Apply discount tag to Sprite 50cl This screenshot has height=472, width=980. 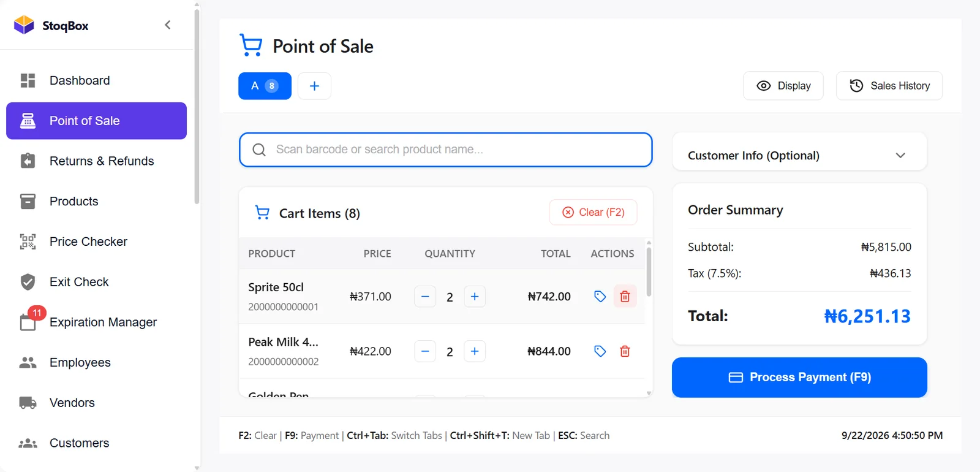tap(600, 297)
